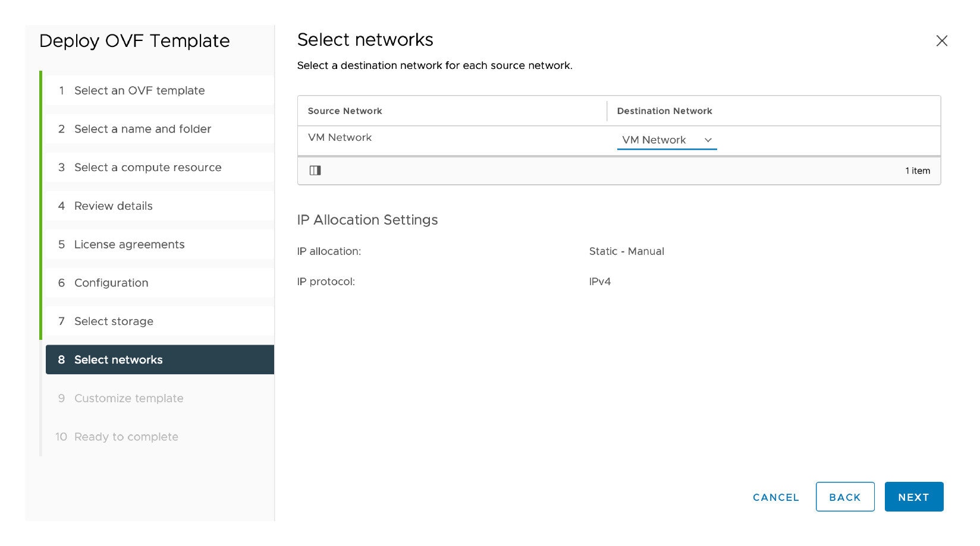The width and height of the screenshot is (980, 546).
Task: Close the Deploy OVF Template dialog
Action: (x=941, y=41)
